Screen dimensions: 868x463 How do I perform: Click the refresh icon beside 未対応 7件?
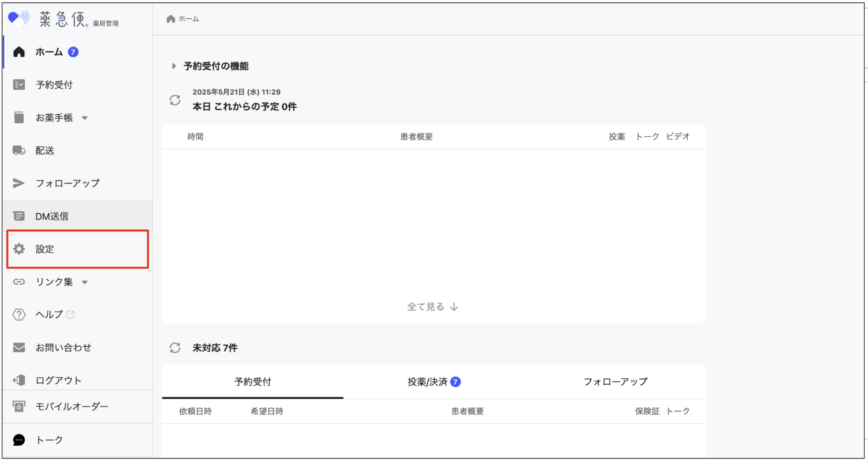tap(175, 348)
